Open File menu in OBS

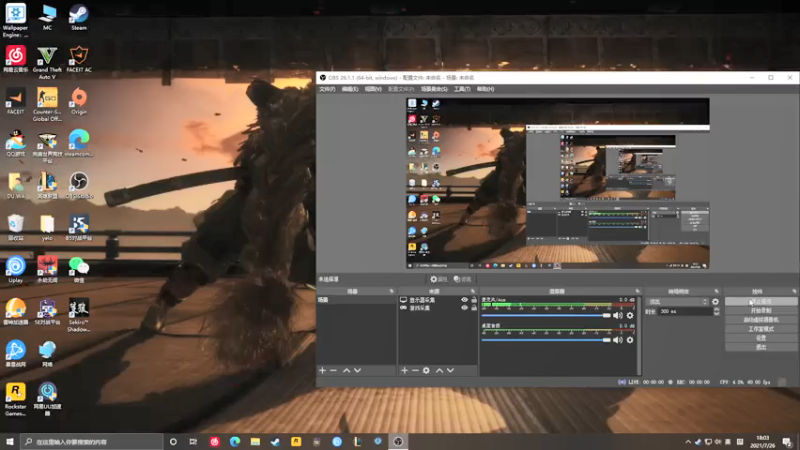[327, 89]
